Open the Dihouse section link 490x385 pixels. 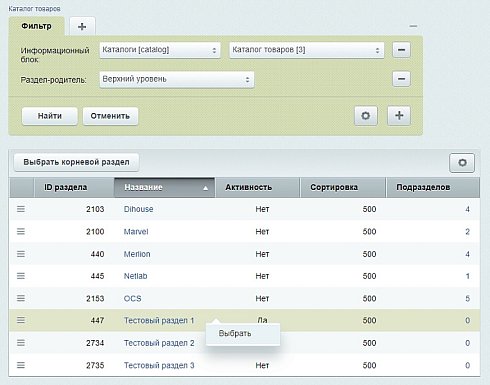(x=138, y=209)
